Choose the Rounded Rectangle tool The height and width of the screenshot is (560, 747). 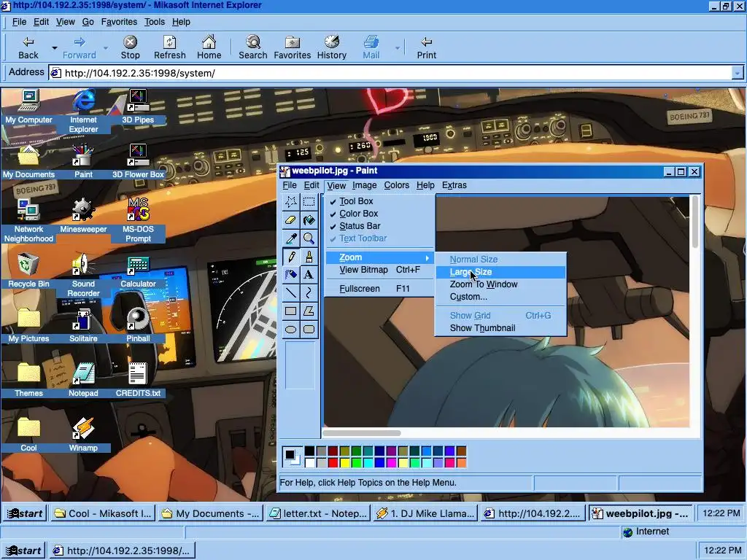pyautogui.click(x=309, y=329)
